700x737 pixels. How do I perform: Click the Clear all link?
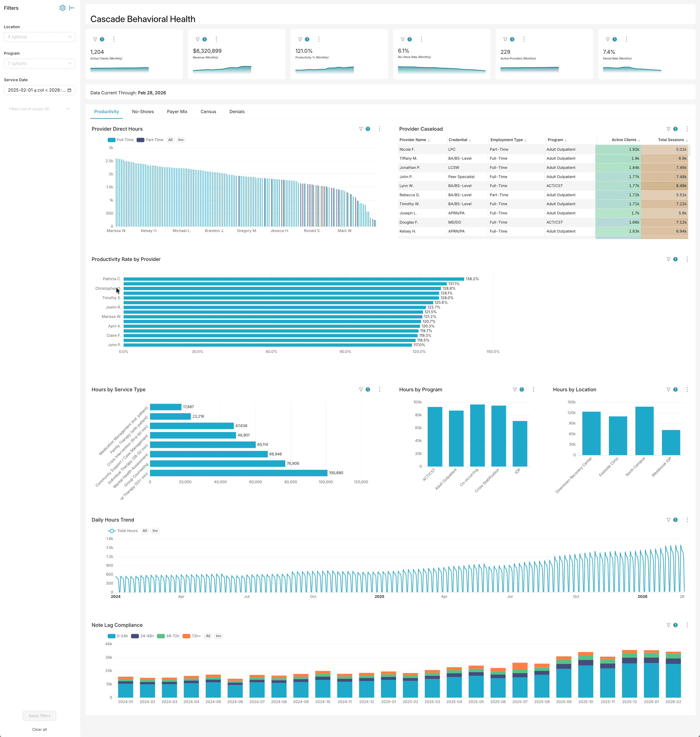39,729
